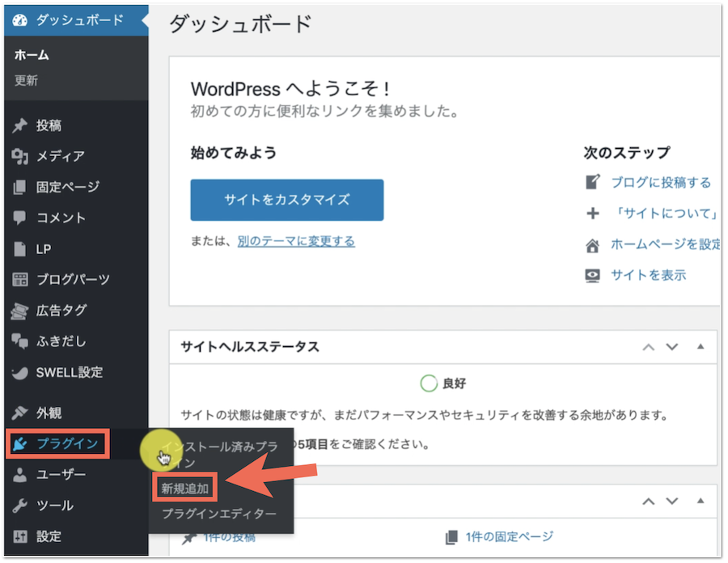
Task: Click the grid icon beside ブログパーツ
Action: click(20, 280)
